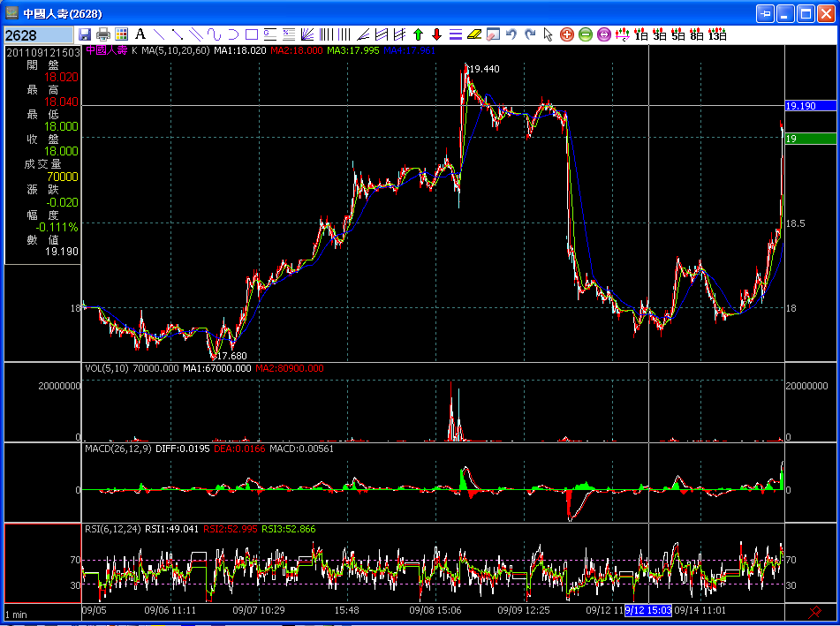Select the rectangle drawing tool

point(251,34)
